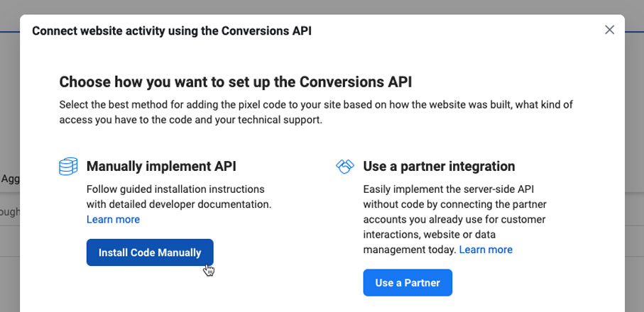Close the Conversions API dialog with X
The height and width of the screenshot is (312, 644).
609,30
